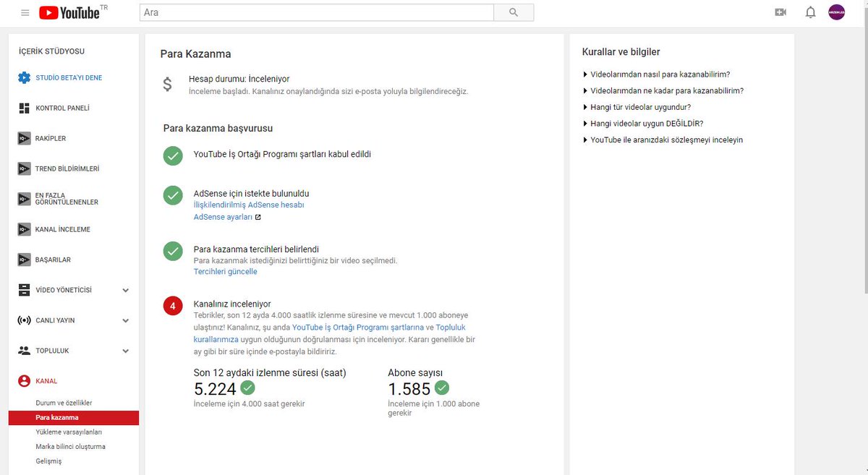Viewport: 868px width, 475px height.
Task: Open the upload video camera icon
Action: (780, 12)
